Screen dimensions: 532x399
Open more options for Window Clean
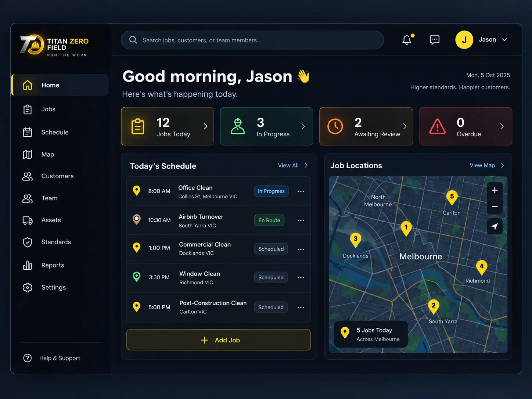(x=301, y=278)
